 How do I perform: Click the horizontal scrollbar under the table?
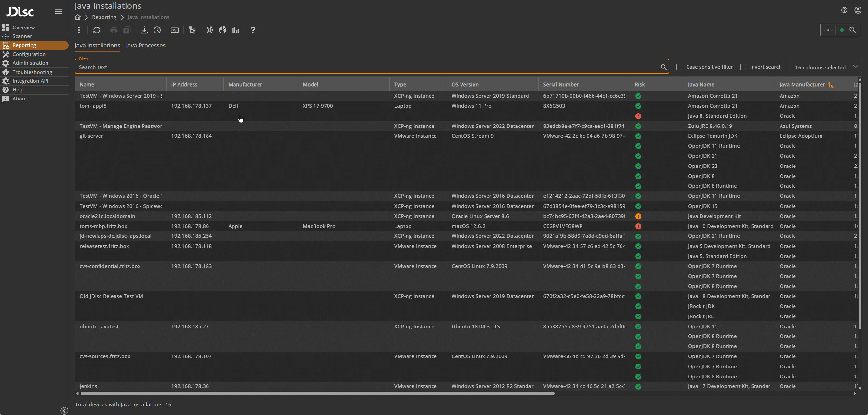tap(317, 393)
